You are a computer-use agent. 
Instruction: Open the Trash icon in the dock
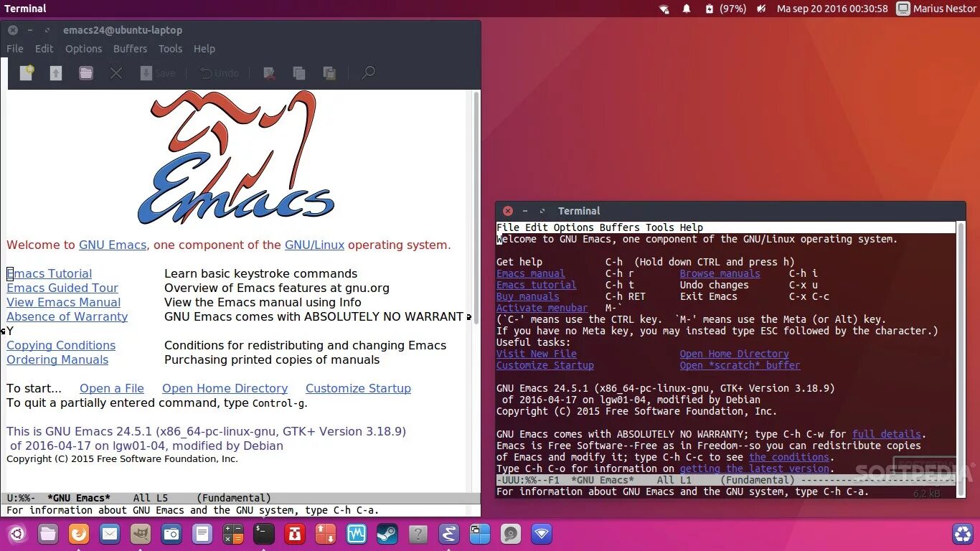pyautogui.click(x=962, y=534)
